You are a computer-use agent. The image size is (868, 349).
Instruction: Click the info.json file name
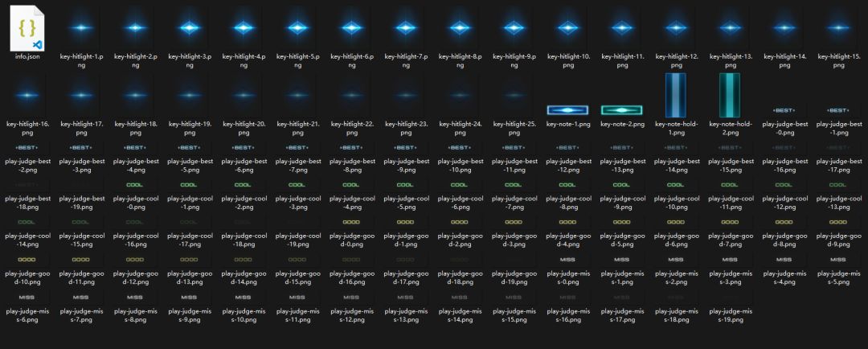[x=27, y=56]
